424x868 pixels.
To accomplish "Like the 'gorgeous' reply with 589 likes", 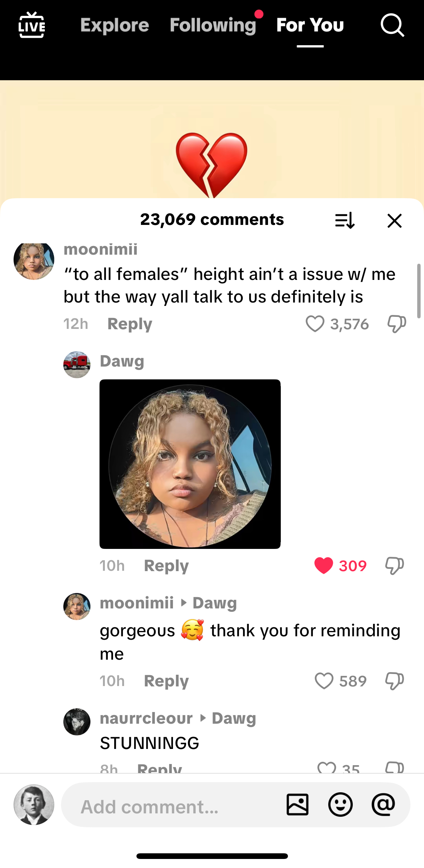I will [x=324, y=681].
